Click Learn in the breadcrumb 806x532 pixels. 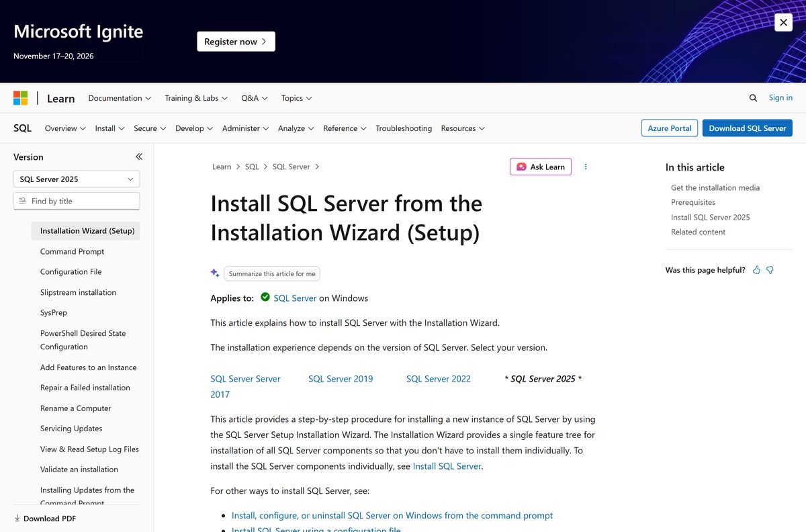coord(222,167)
